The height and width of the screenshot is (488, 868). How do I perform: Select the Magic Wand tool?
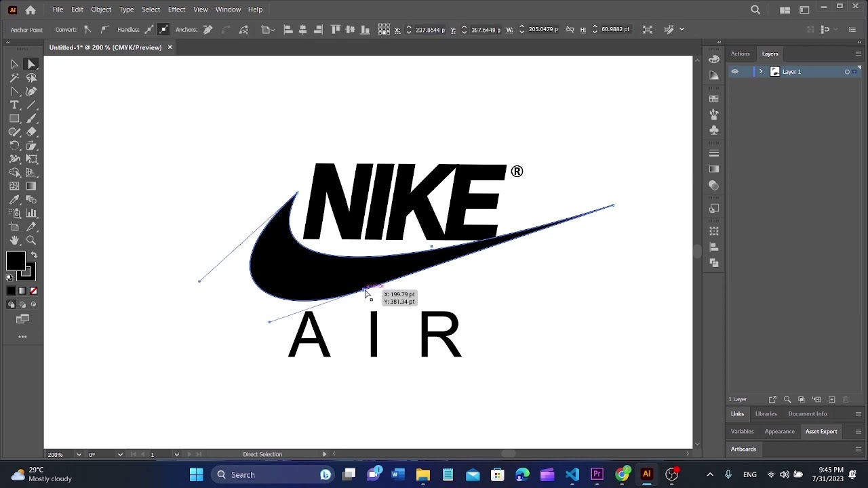(x=14, y=78)
